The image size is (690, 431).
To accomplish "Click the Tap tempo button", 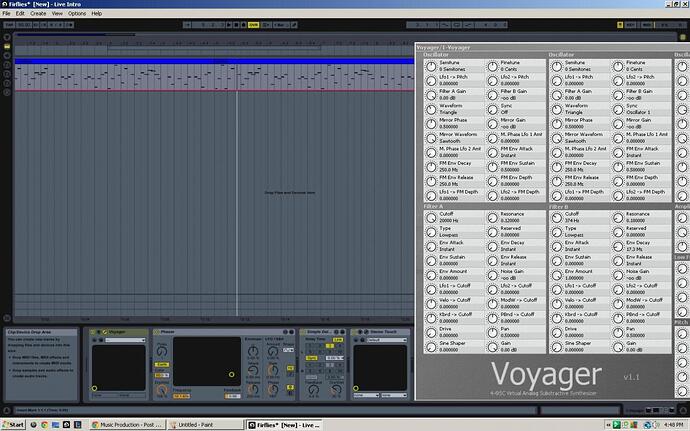I will click(x=9, y=25).
